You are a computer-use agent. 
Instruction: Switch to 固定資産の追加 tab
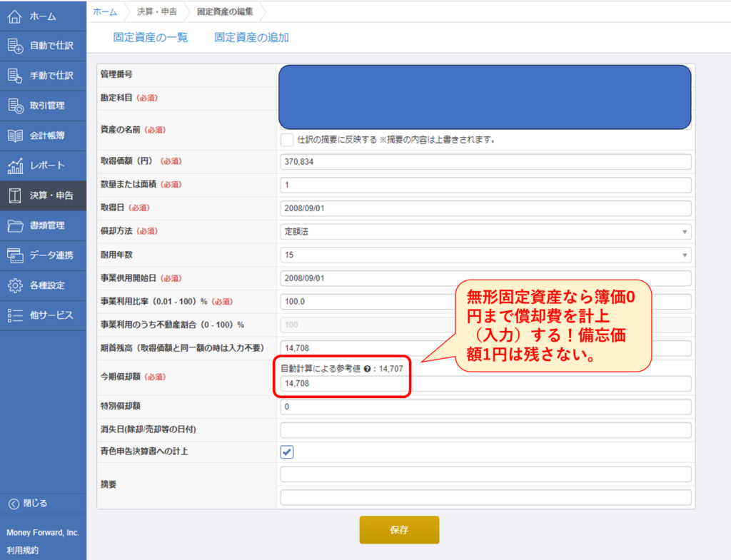pyautogui.click(x=251, y=38)
